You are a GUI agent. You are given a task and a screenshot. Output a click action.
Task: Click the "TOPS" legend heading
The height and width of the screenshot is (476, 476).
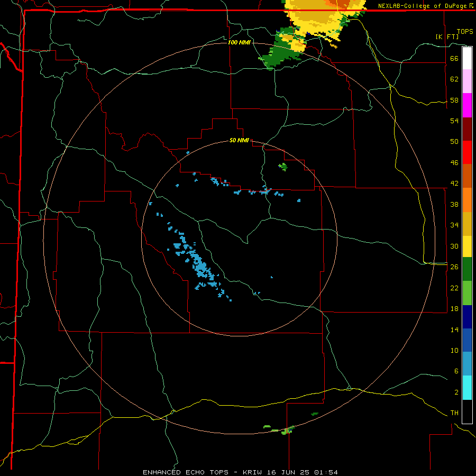pos(465,32)
